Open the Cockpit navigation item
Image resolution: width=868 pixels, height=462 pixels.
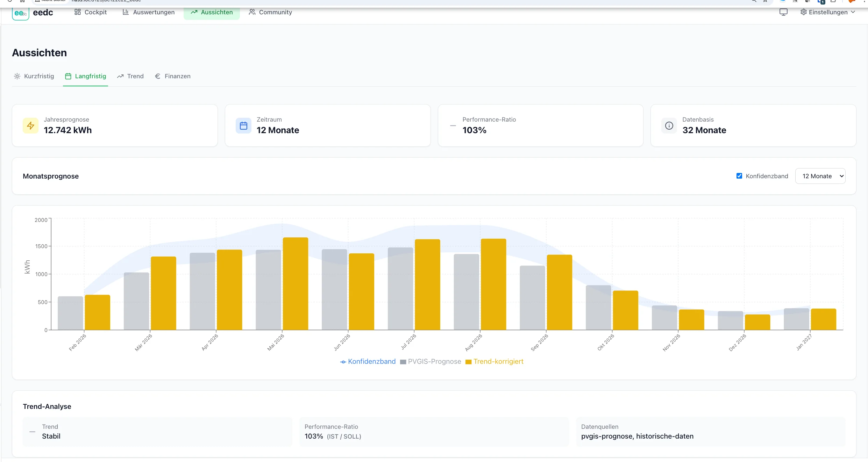coord(91,12)
